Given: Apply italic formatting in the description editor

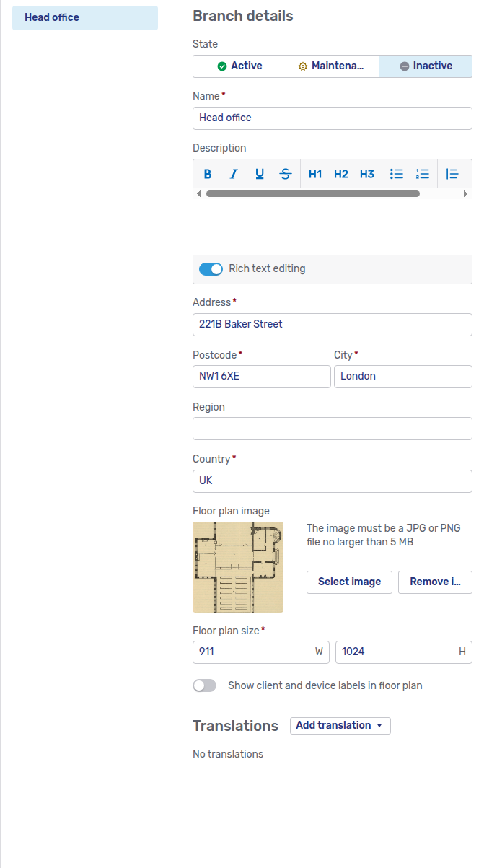Looking at the screenshot, I should tap(233, 173).
